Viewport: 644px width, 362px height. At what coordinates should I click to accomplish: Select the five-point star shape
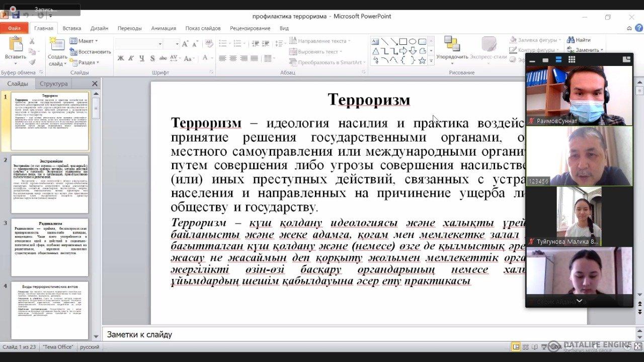[x=422, y=60]
